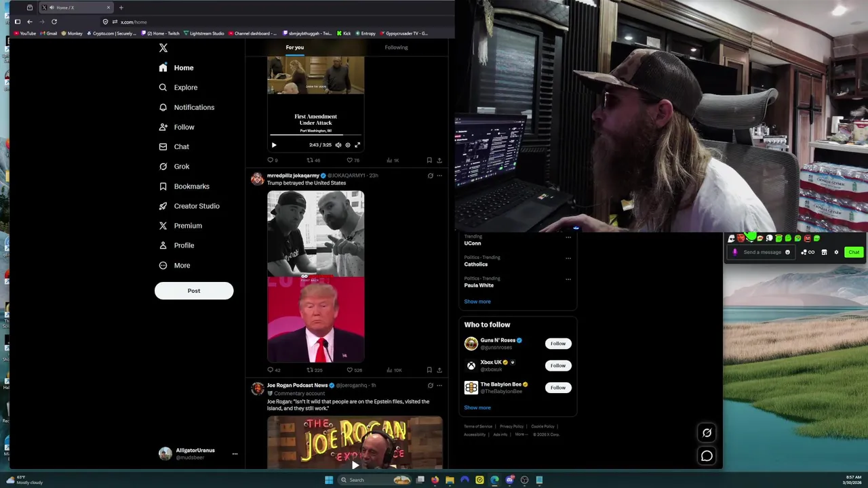The width and height of the screenshot is (868, 488).
Task: Bookmark the First Amendment video post
Action: [429, 161]
